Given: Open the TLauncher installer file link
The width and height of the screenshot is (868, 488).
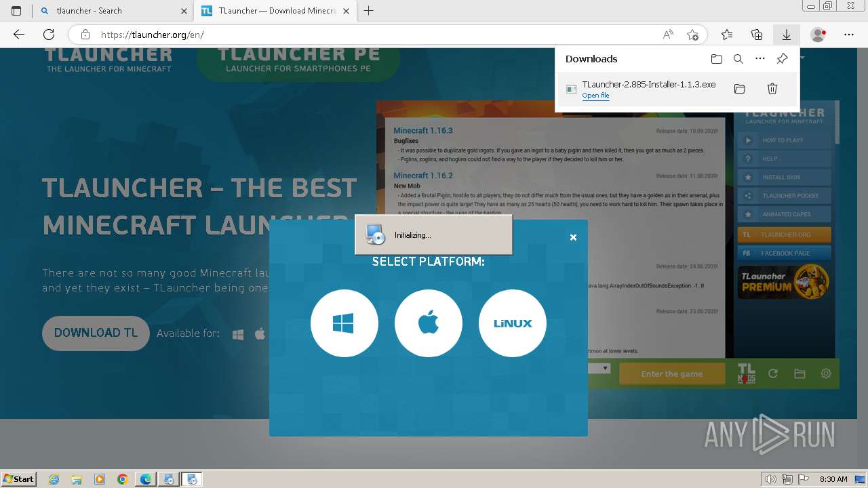Looking at the screenshot, I should 595,96.
